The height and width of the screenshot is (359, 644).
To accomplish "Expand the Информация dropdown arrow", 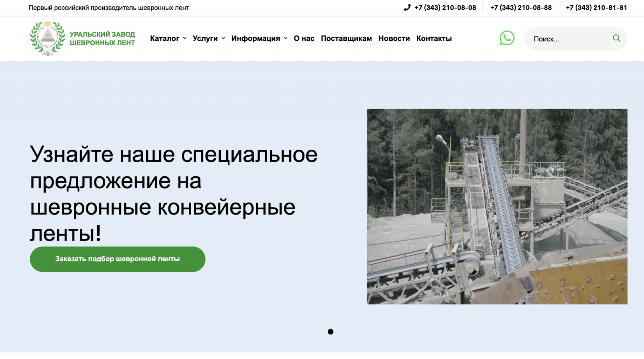I will (286, 38).
